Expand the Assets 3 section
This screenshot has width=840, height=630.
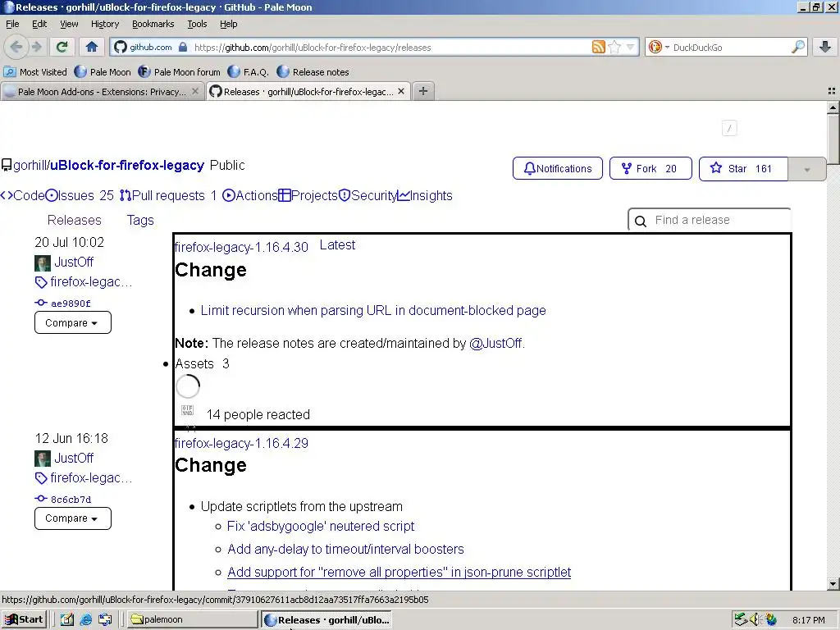(x=202, y=363)
